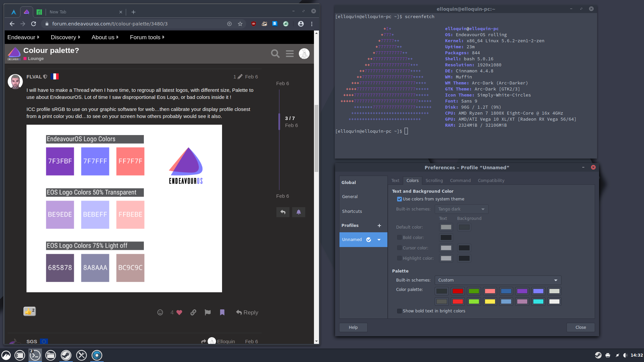Bookmark FLVAL's post
This screenshot has width=644, height=362.
pos(222,312)
